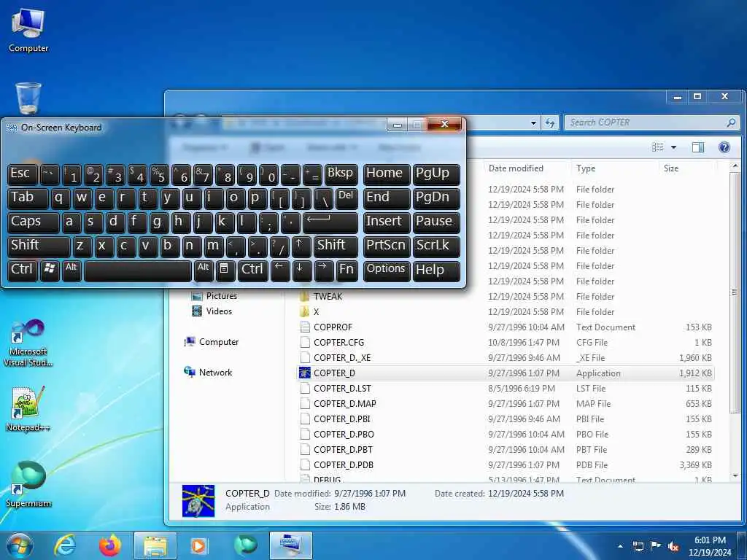This screenshot has height=560, width=747.
Task: Toggle left Alt key on keyboard
Action: 71,270
